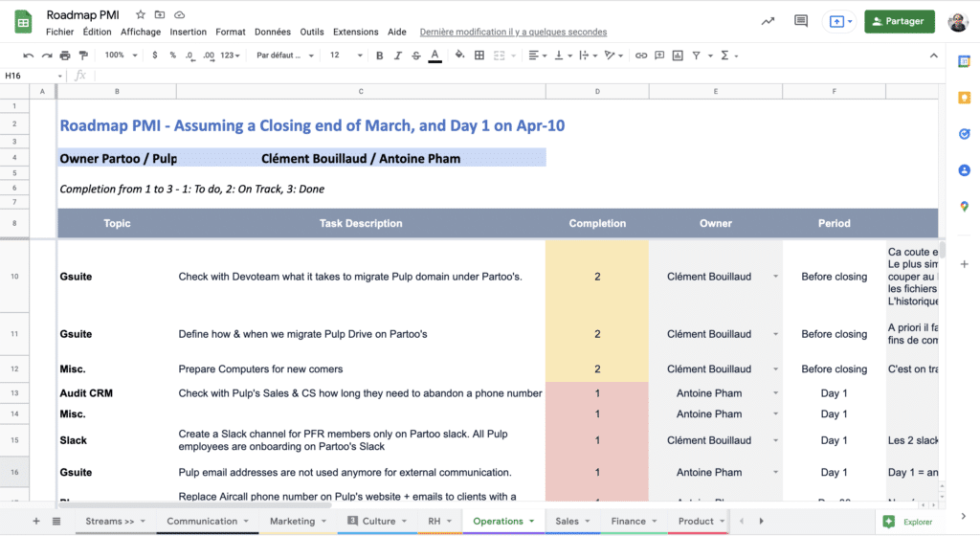Screen dimensions: 980x536
Task: Open the 123 number format dropdown
Action: tap(230, 56)
